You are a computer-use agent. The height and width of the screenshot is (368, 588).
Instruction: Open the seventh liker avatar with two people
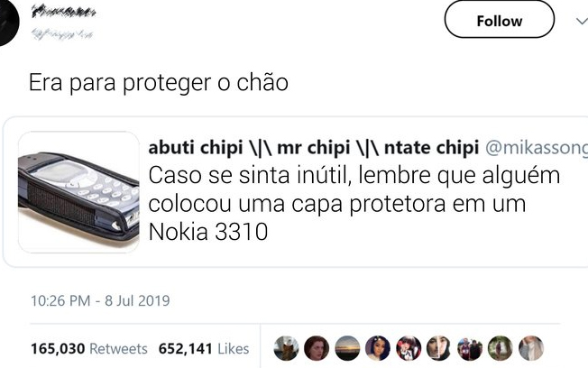(x=470, y=348)
